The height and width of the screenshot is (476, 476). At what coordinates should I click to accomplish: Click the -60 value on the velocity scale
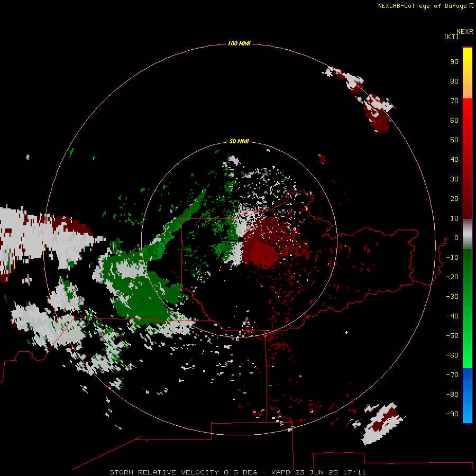tap(452, 355)
